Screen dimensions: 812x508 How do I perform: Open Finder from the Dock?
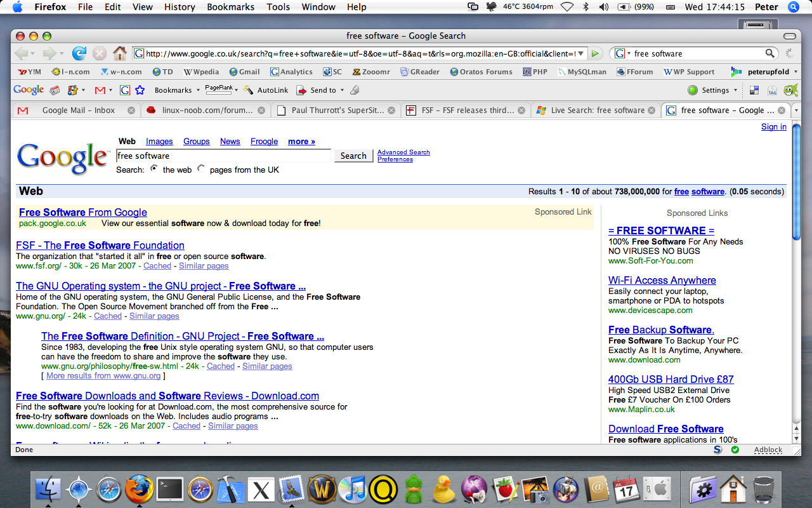tap(47, 489)
